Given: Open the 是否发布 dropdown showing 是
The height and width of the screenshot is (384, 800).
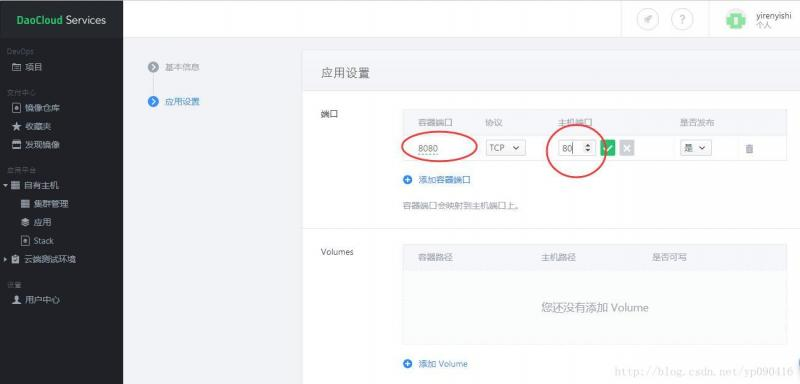Looking at the screenshot, I should (695, 147).
